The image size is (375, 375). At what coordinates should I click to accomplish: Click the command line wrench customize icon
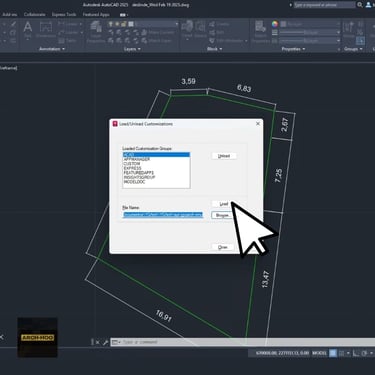(105, 342)
